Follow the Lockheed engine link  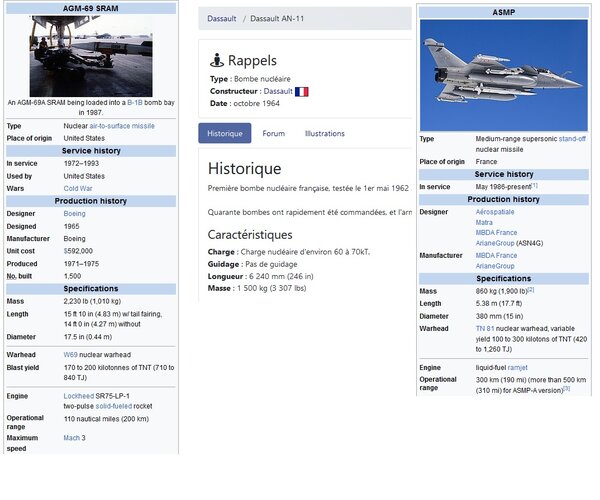pos(78,396)
